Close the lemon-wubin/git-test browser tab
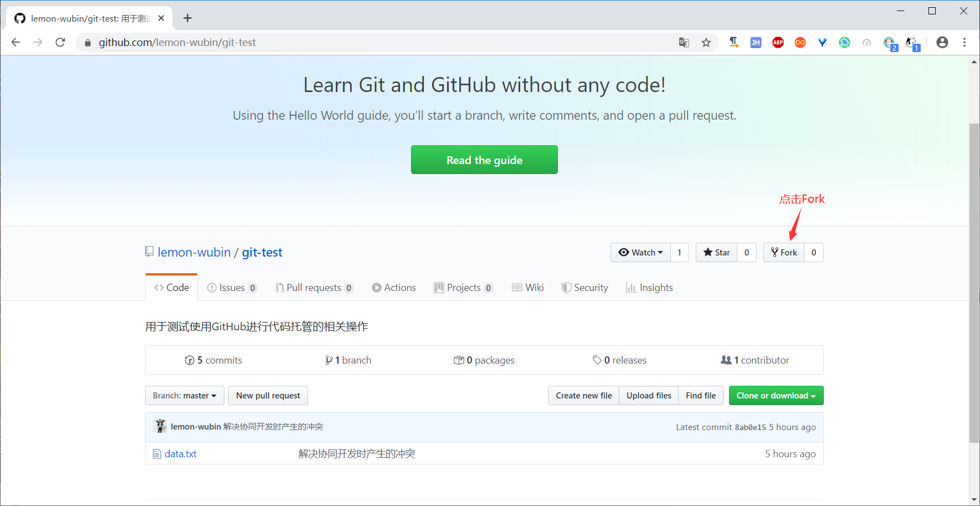The height and width of the screenshot is (506, 980). [161, 18]
